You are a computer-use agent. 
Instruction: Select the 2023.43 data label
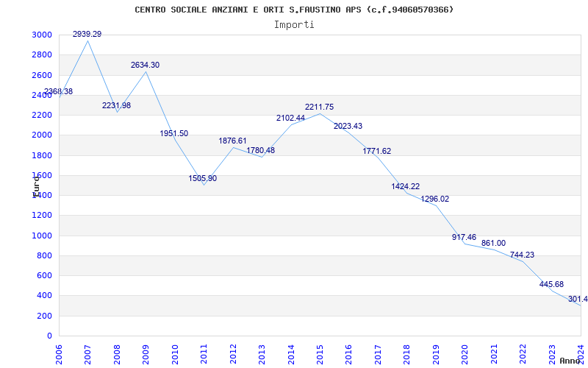pos(348,126)
